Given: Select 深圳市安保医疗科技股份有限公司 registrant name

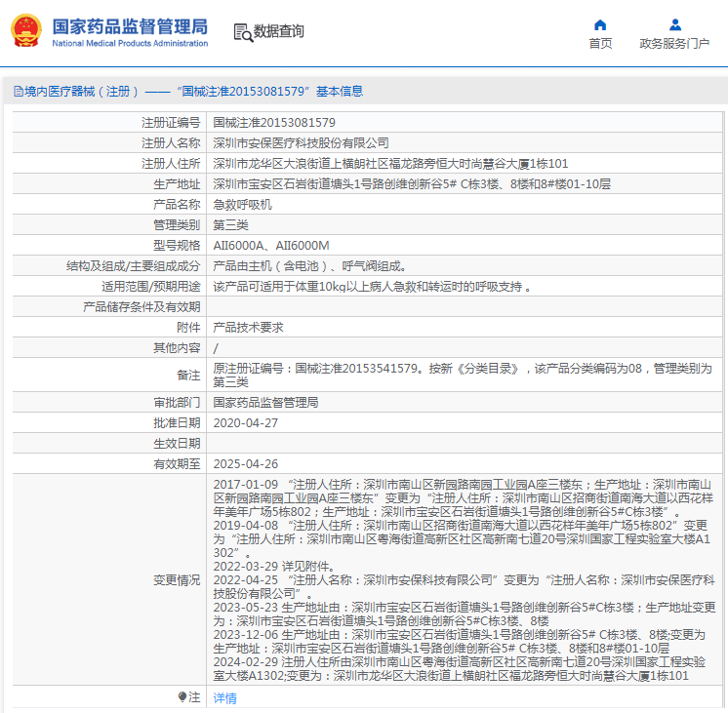Looking at the screenshot, I should [x=301, y=143].
